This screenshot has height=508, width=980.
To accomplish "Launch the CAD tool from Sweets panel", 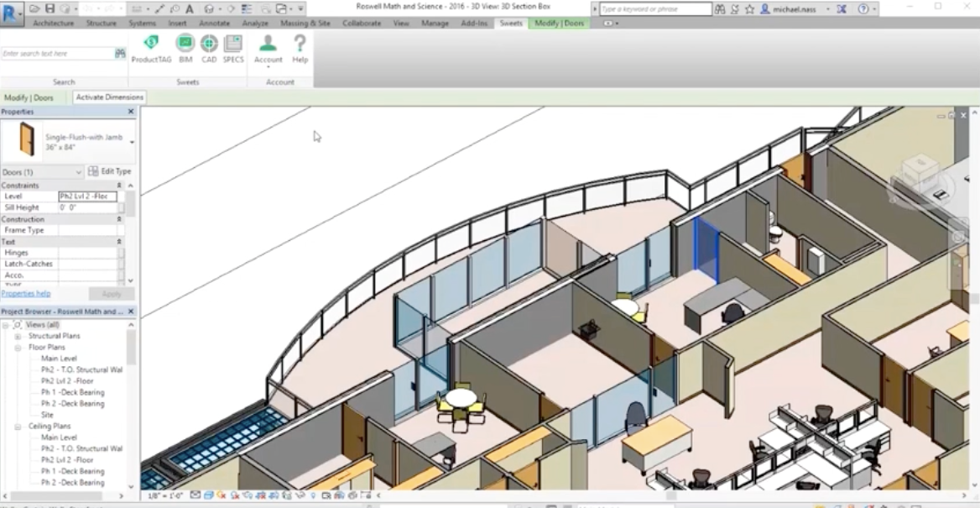I will [x=208, y=50].
